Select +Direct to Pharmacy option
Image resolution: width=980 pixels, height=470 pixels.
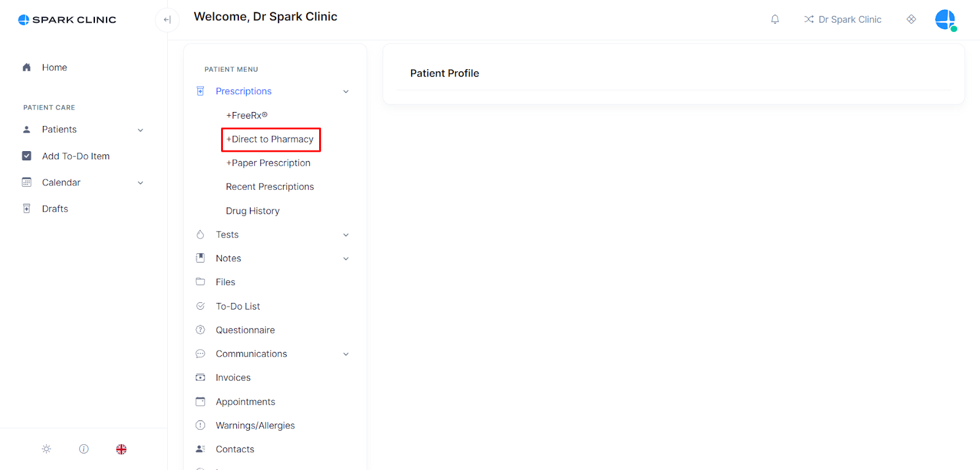pos(270,140)
